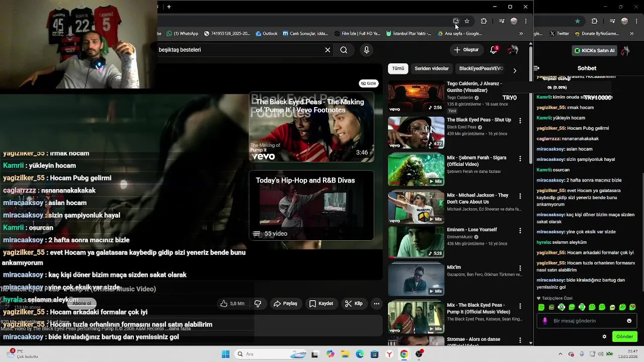Select the BlackEyedPeasVEVO chip
644x362 pixels.
coord(481,68)
